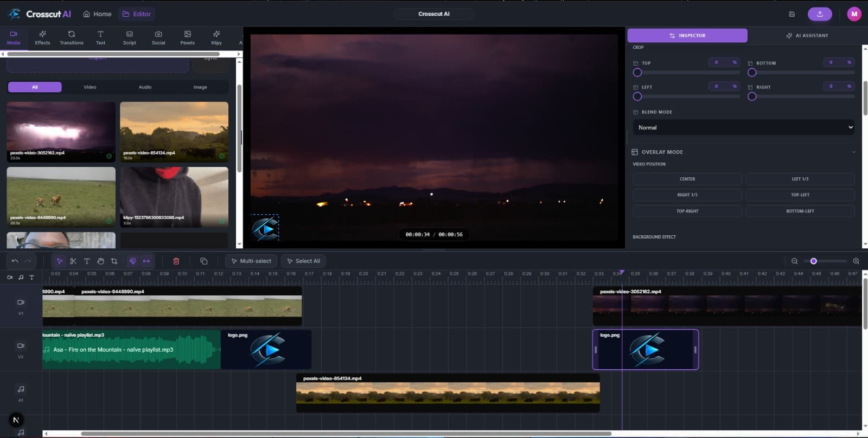This screenshot has width=868, height=438.
Task: Switch to the Media panel
Action: pos(14,37)
